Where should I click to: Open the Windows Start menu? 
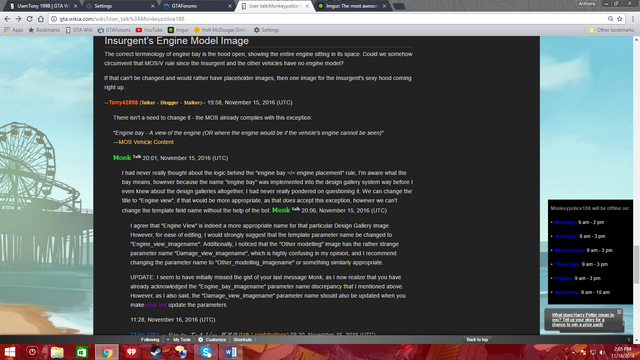9,352
